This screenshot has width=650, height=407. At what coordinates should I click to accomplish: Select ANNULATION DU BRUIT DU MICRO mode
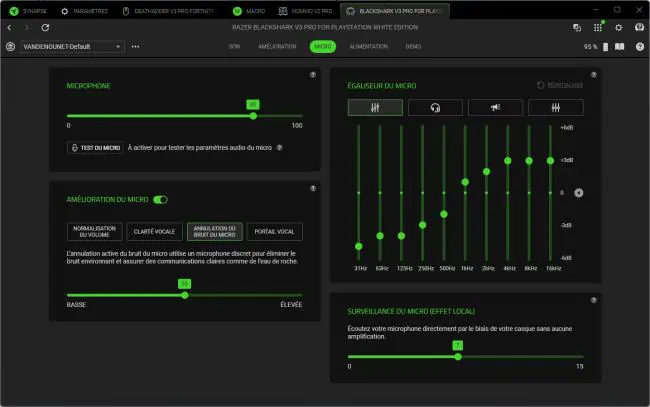click(x=214, y=232)
